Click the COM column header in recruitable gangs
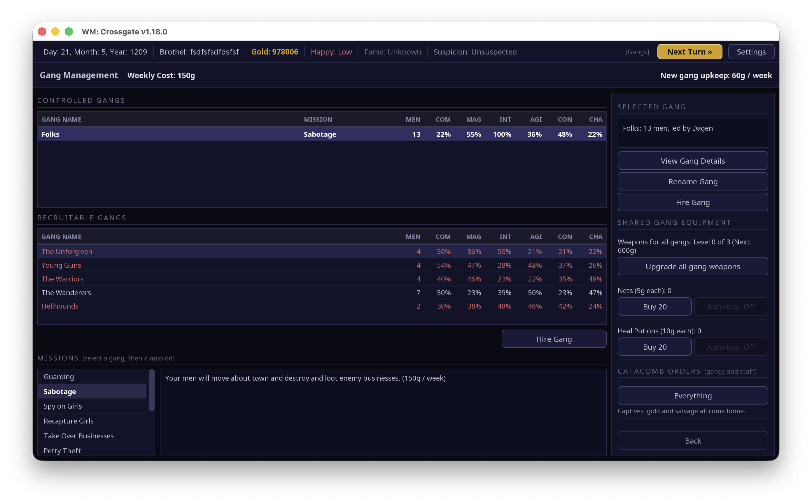 click(443, 236)
